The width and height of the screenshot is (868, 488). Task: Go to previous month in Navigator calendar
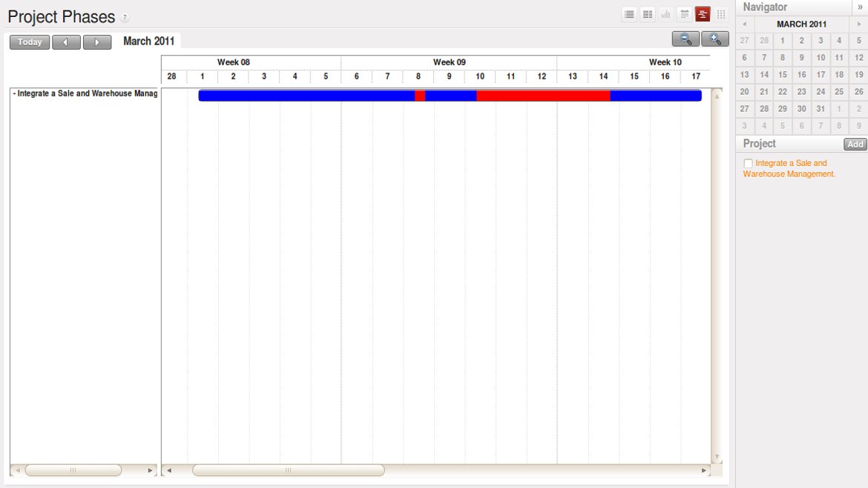click(745, 24)
